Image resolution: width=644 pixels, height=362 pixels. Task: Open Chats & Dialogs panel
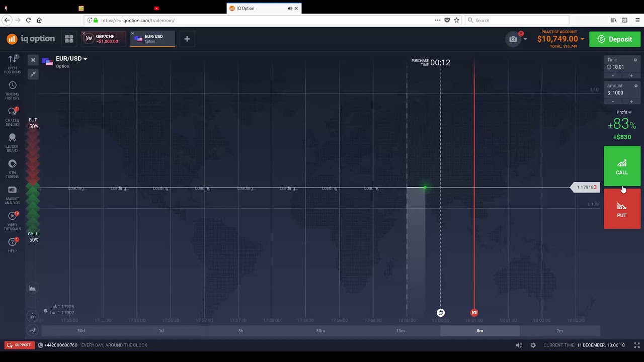[x=13, y=117]
